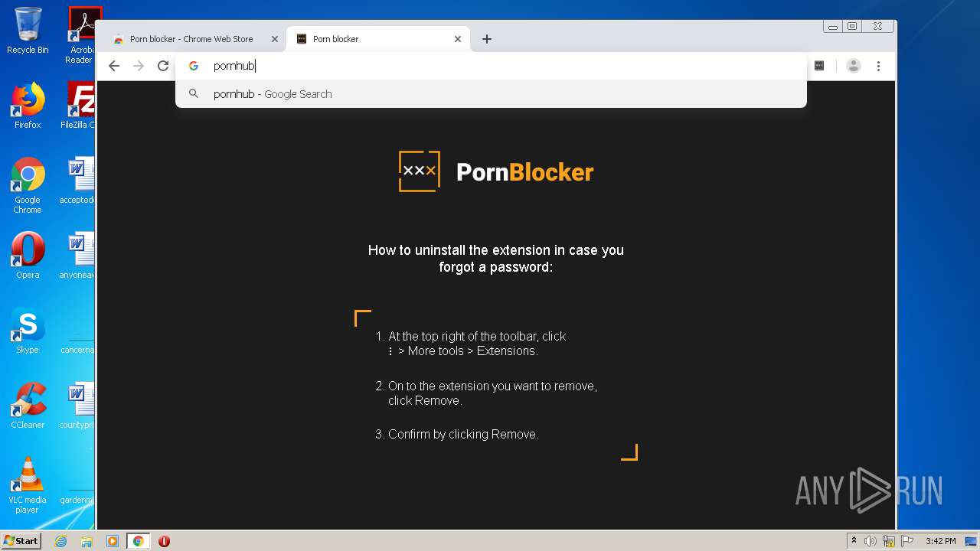The image size is (980, 551).
Task: Click the Google icon in address bar
Action: pyautogui.click(x=194, y=66)
